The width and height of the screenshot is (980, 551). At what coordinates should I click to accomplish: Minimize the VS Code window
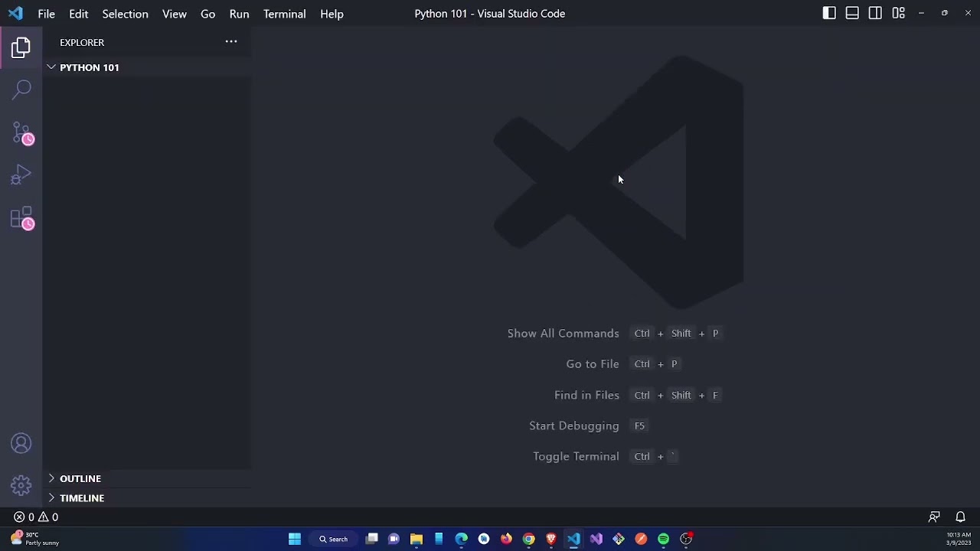pos(922,13)
